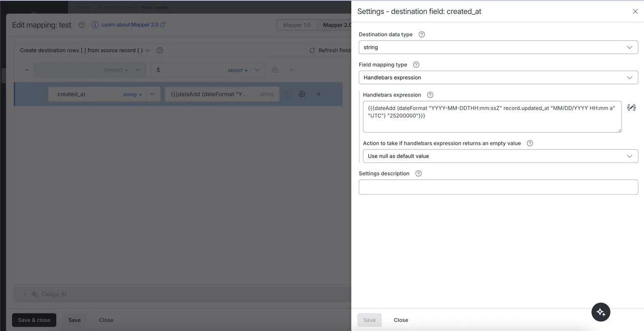Viewport: 644px width, 331px height.
Task: Open help icon beside source record label
Action: click(x=159, y=50)
